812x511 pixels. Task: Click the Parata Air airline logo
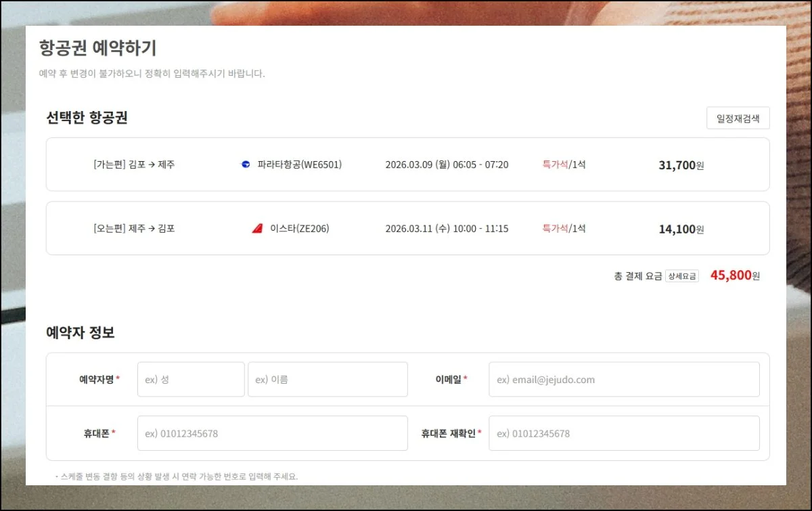[x=246, y=164]
